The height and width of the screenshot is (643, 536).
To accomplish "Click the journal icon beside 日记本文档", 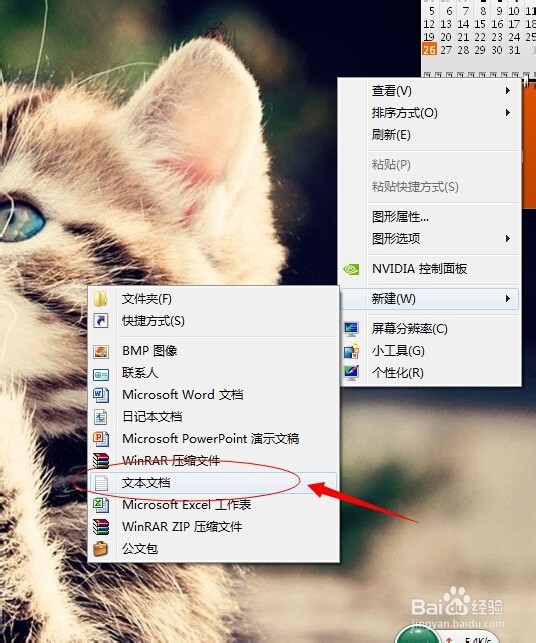I will [x=100, y=417].
